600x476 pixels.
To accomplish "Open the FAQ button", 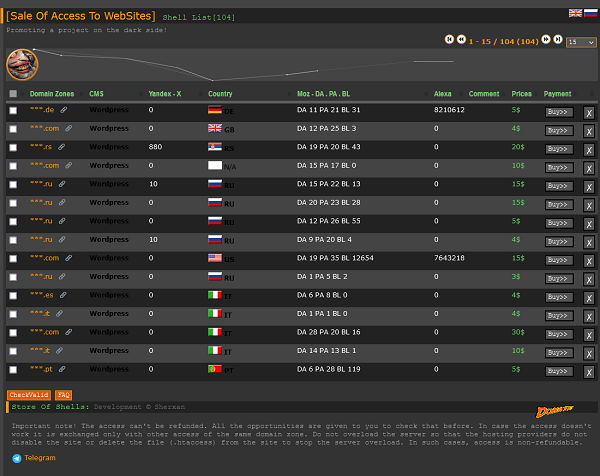I will 64,395.
